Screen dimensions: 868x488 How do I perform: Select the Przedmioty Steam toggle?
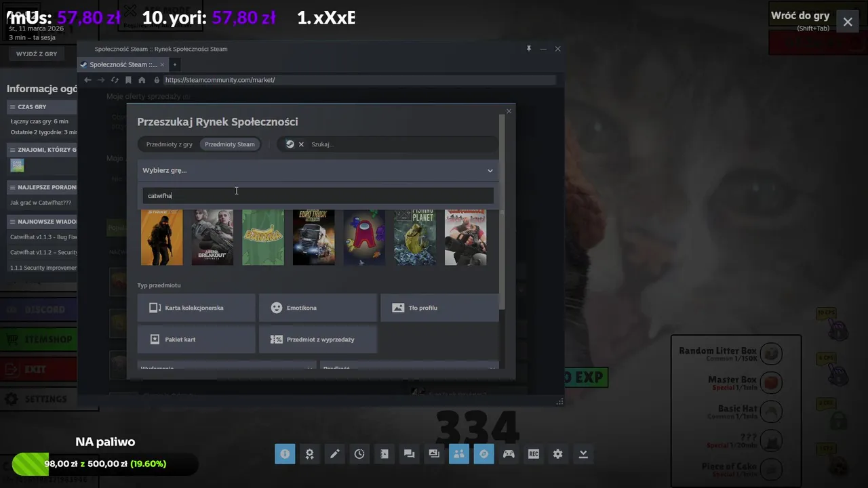[x=230, y=144]
